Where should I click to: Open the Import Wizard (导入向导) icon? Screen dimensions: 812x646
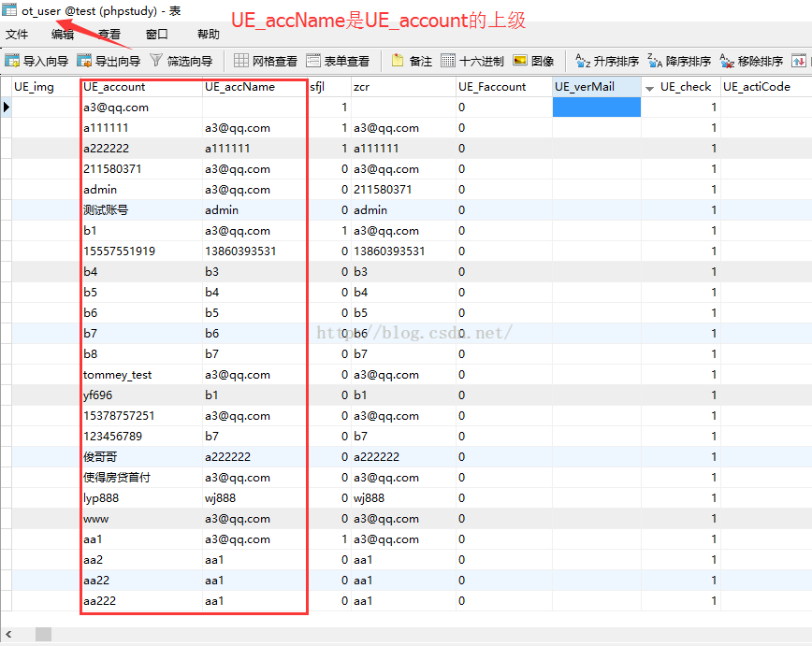pyautogui.click(x=12, y=61)
